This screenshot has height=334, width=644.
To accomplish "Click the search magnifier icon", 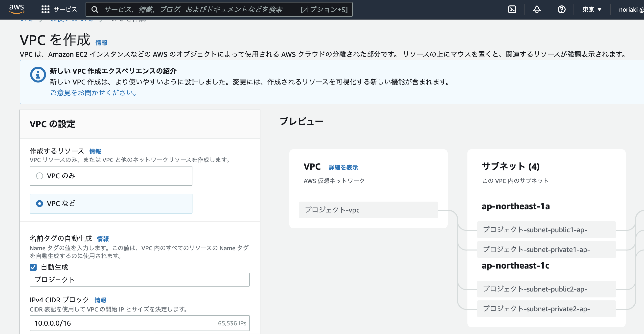I will click(x=95, y=9).
